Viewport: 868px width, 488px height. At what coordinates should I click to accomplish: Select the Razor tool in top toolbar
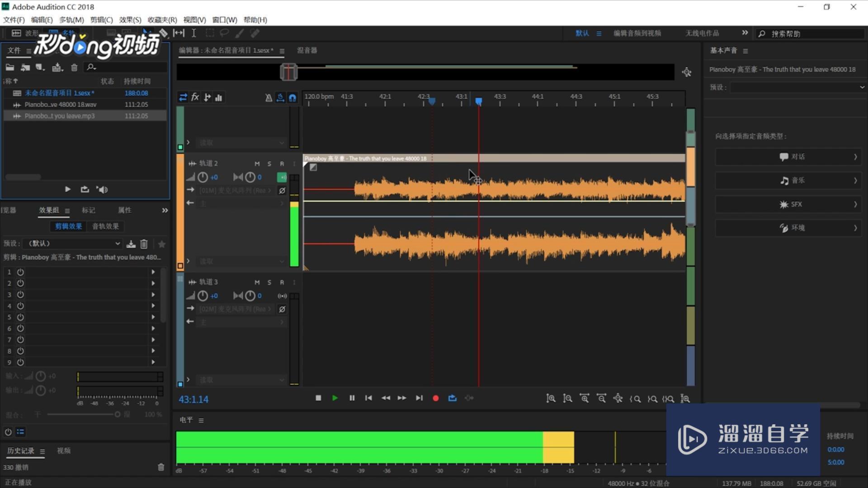pos(163,33)
